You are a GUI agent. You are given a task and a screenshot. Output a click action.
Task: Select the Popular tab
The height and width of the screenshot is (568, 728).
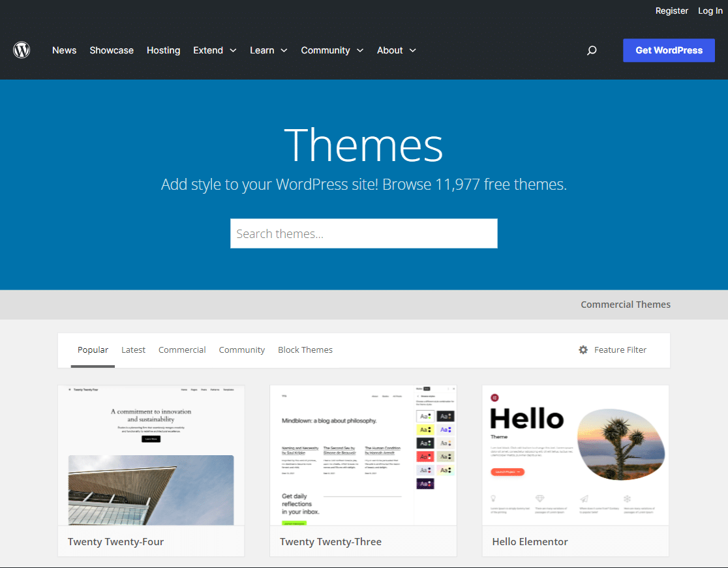(93, 350)
